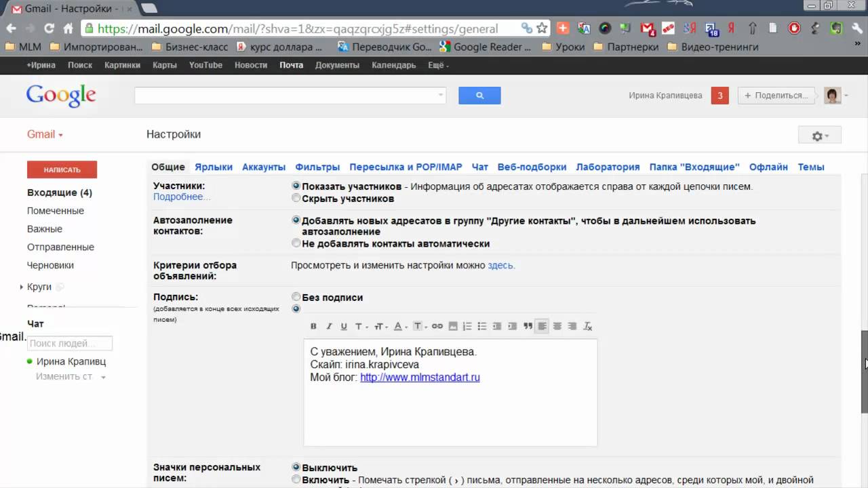Open the font family dropdown
Image resolution: width=868 pixels, height=488 pixels.
(x=361, y=326)
